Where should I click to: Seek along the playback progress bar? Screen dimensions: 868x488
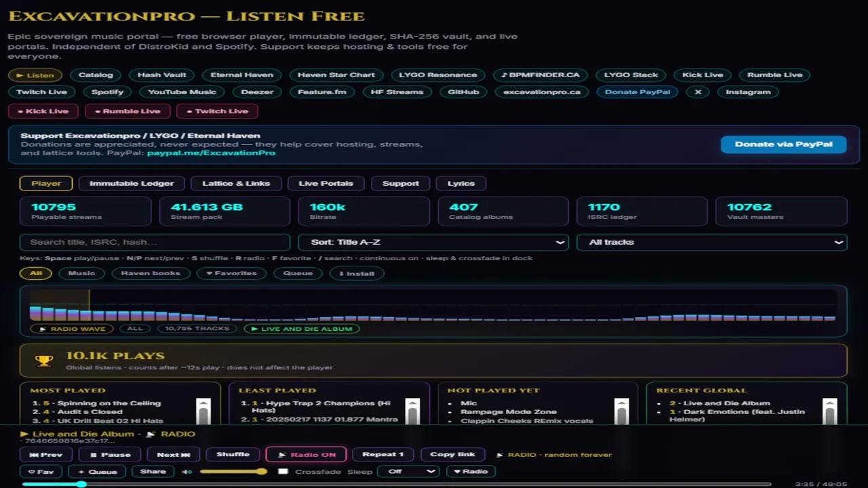click(x=397, y=484)
